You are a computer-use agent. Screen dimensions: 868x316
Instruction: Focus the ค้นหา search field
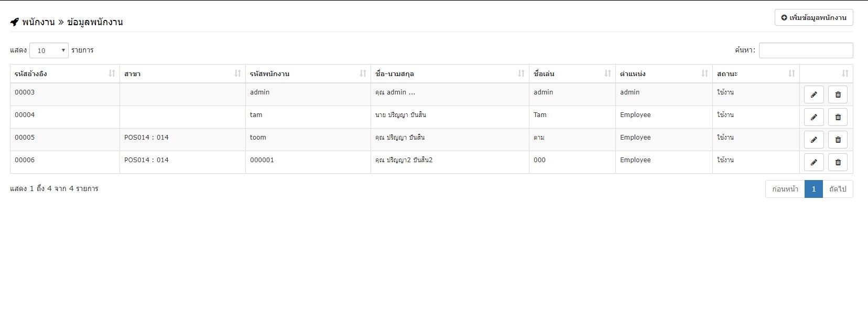(806, 50)
